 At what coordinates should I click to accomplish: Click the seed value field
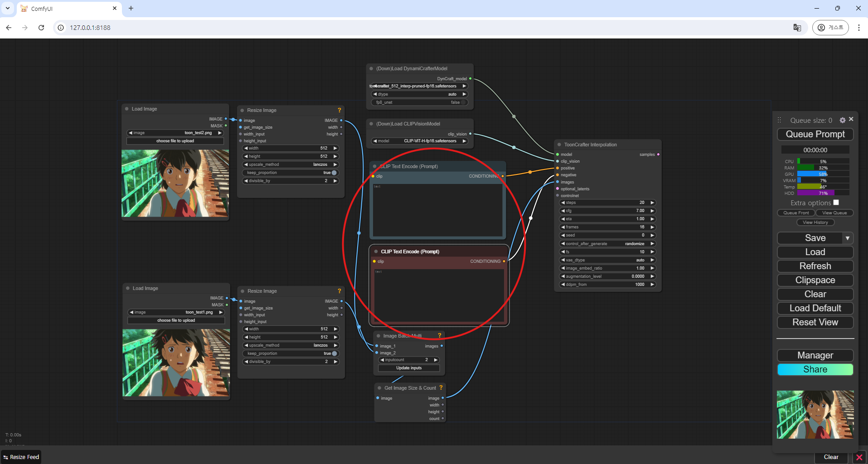point(608,235)
